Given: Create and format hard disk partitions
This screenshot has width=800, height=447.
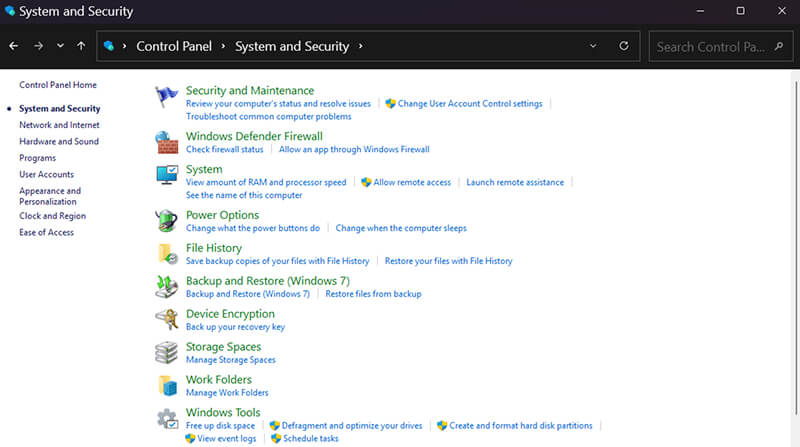Looking at the screenshot, I should (x=520, y=426).
